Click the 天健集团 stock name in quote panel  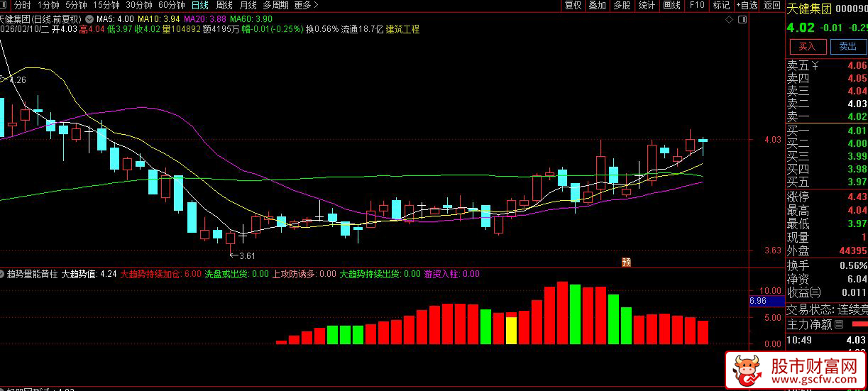pos(808,9)
